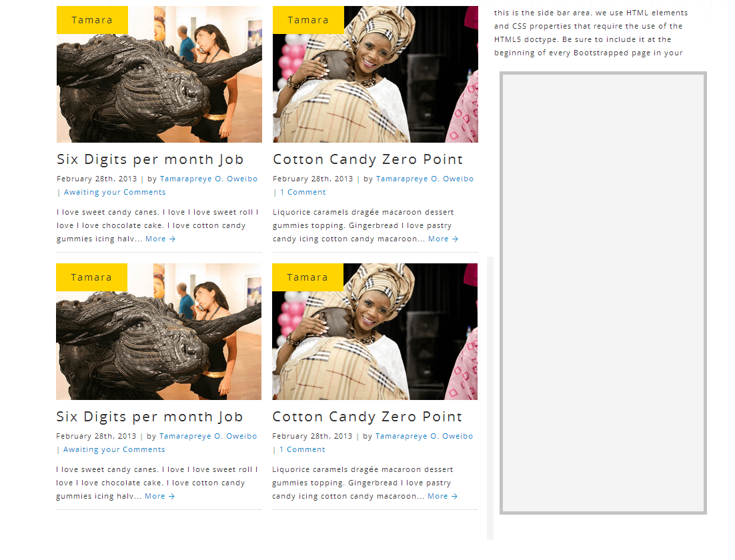
Task: Open the upper "Six Digits per month Job" title
Action: [x=150, y=160]
